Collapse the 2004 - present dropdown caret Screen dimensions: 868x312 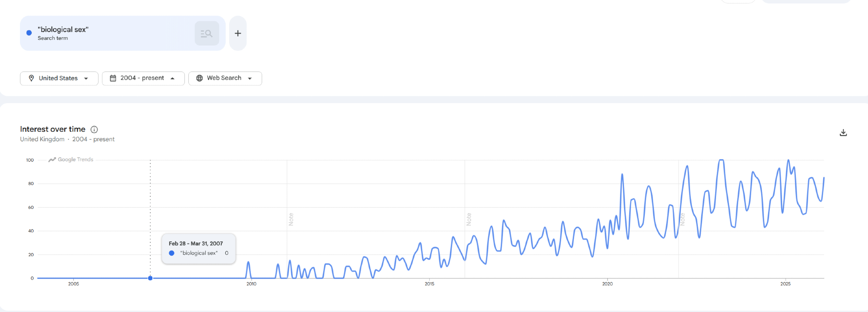click(x=172, y=78)
